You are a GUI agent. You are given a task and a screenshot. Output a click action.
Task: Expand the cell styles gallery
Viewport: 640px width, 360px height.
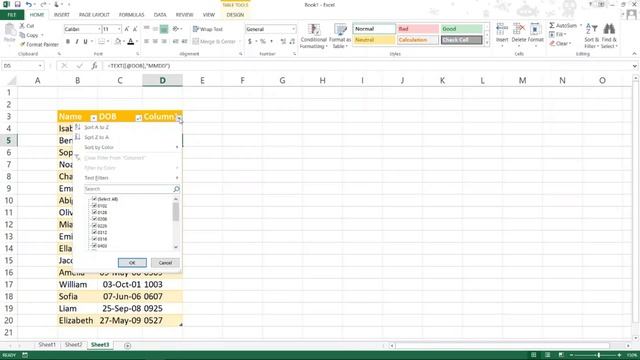487,43
